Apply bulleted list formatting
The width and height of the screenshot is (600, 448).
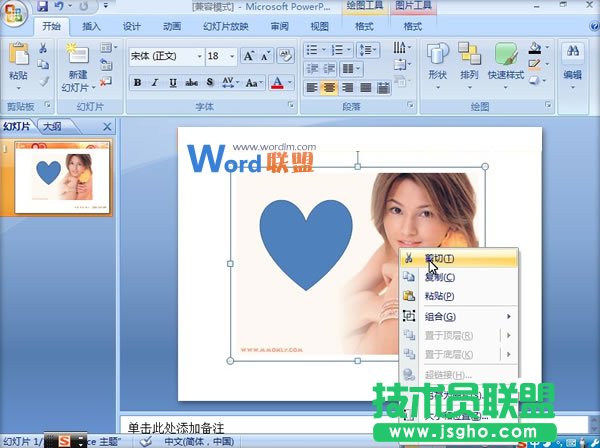312,50
